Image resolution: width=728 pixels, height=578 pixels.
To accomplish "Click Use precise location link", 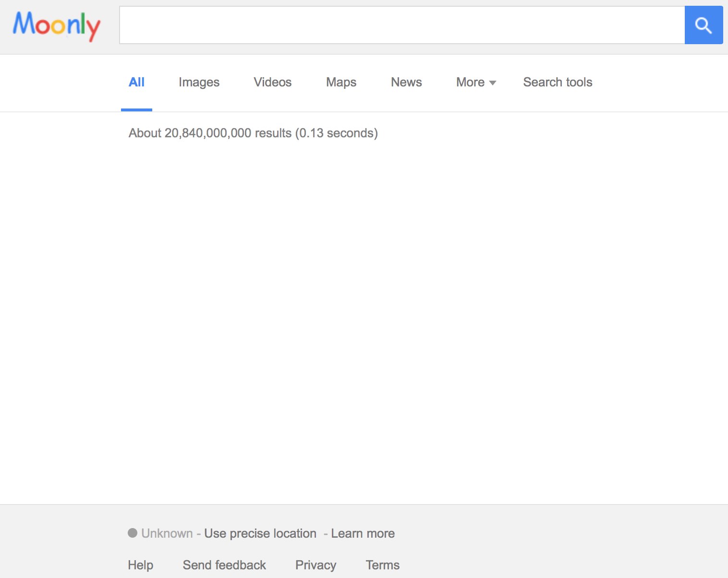I will (260, 533).
